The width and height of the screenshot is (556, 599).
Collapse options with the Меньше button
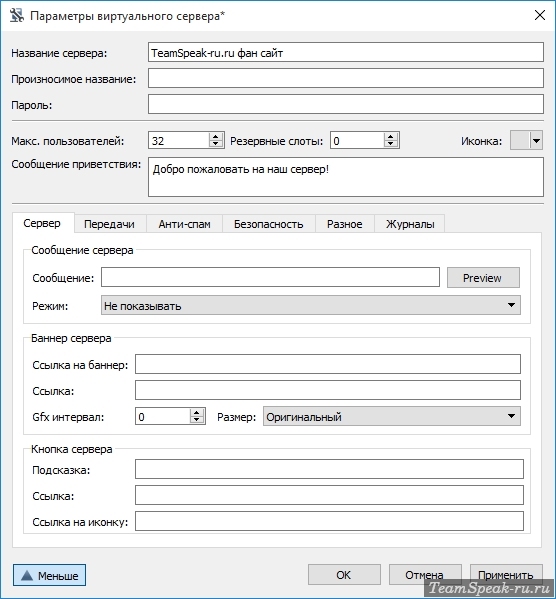[49, 575]
